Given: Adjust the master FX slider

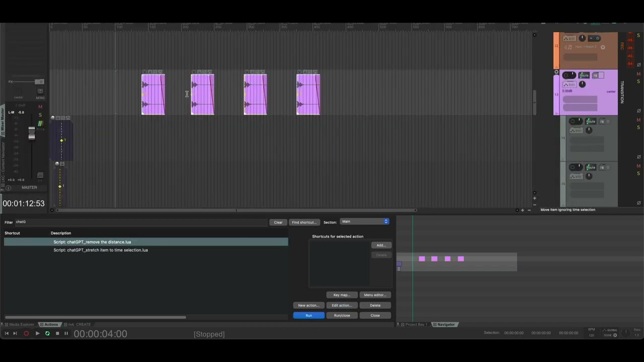Looking at the screenshot, I should pos(39,81).
